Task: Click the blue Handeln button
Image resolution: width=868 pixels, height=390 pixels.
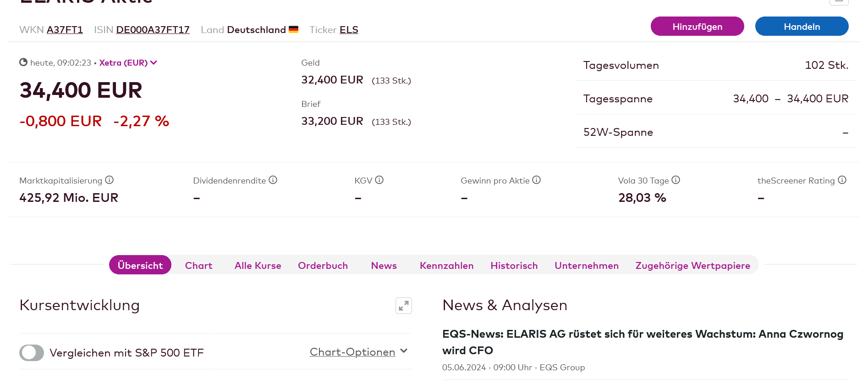Action: [x=802, y=27]
